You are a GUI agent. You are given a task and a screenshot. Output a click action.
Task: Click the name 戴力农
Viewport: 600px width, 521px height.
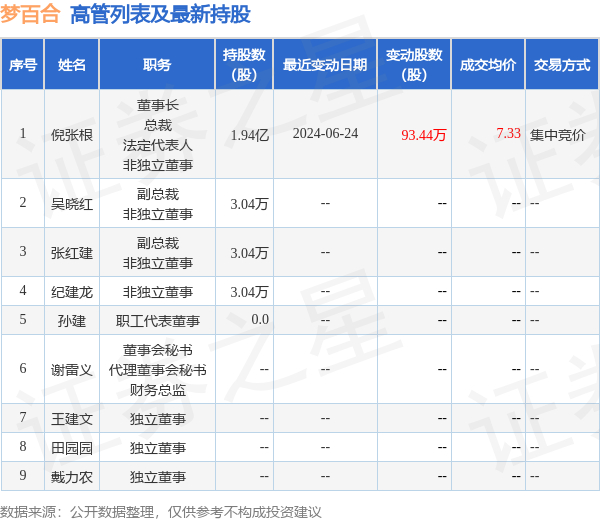(x=72, y=477)
